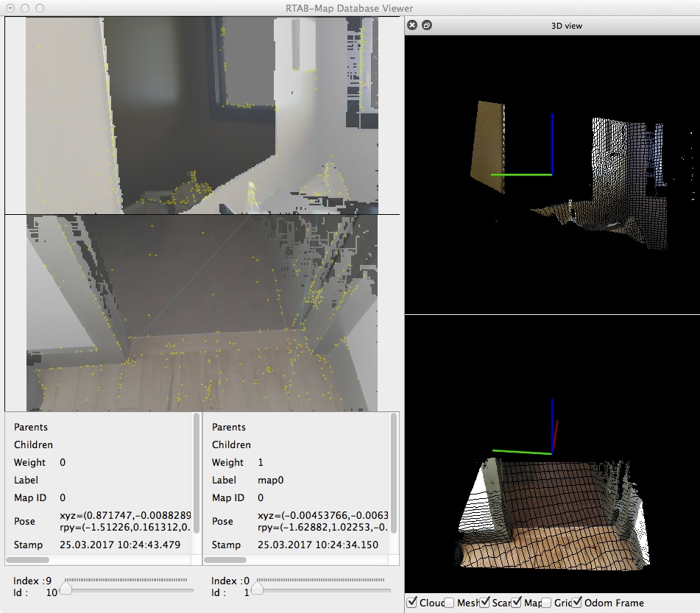The image size is (700, 613).
Task: Click the 3D view panel title bar
Action: tap(566, 25)
